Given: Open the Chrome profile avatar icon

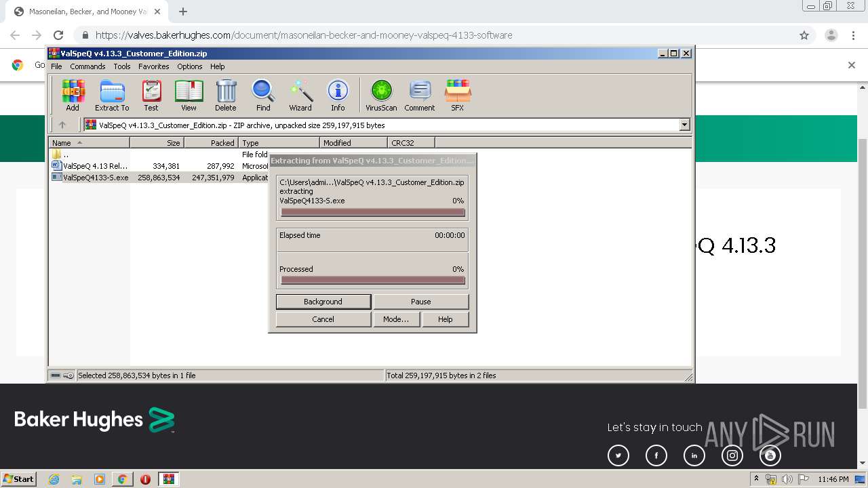Looking at the screenshot, I should [x=831, y=35].
